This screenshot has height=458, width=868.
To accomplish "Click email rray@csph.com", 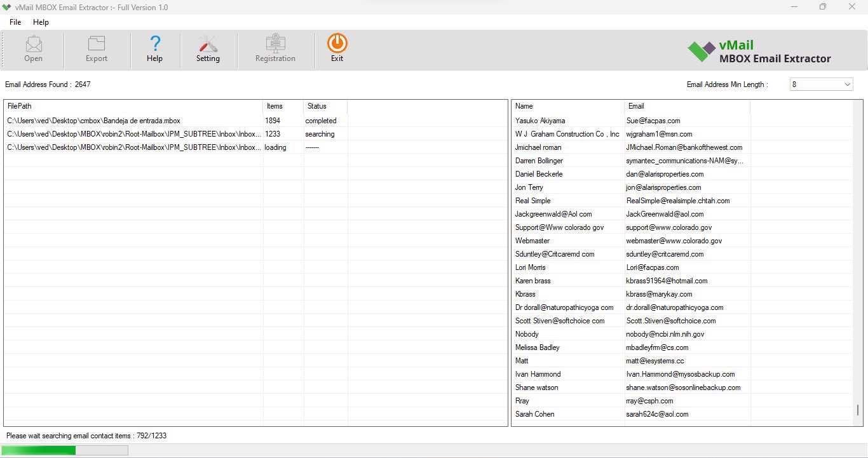I will pyautogui.click(x=649, y=401).
